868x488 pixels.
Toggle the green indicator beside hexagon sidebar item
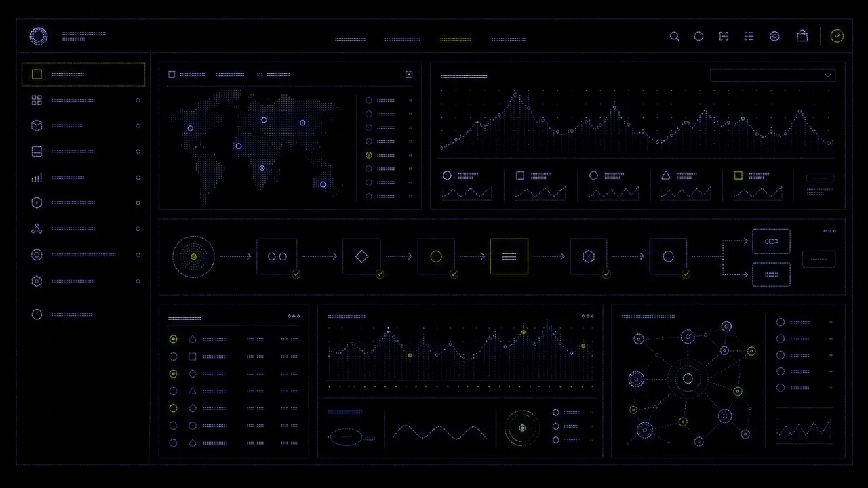click(138, 203)
